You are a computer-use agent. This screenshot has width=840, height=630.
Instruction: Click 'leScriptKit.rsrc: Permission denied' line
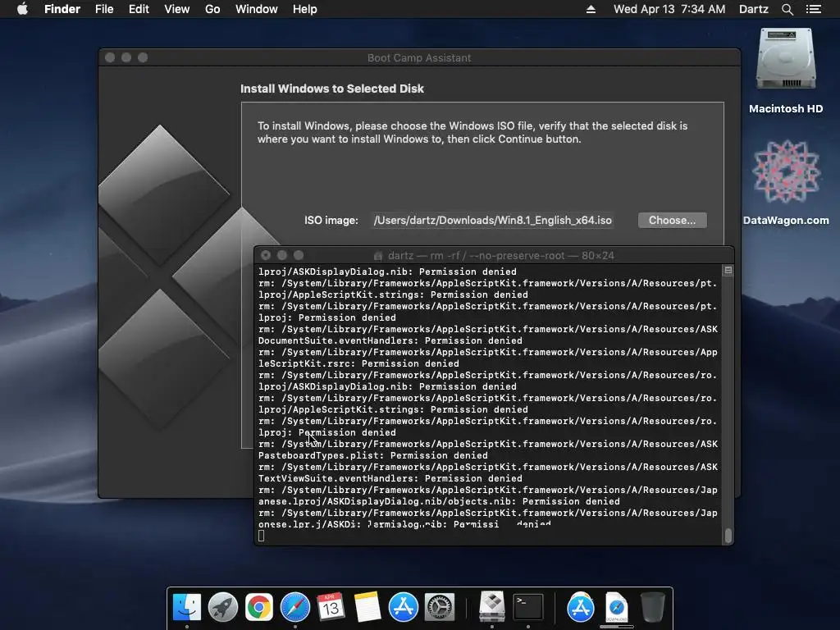click(358, 363)
